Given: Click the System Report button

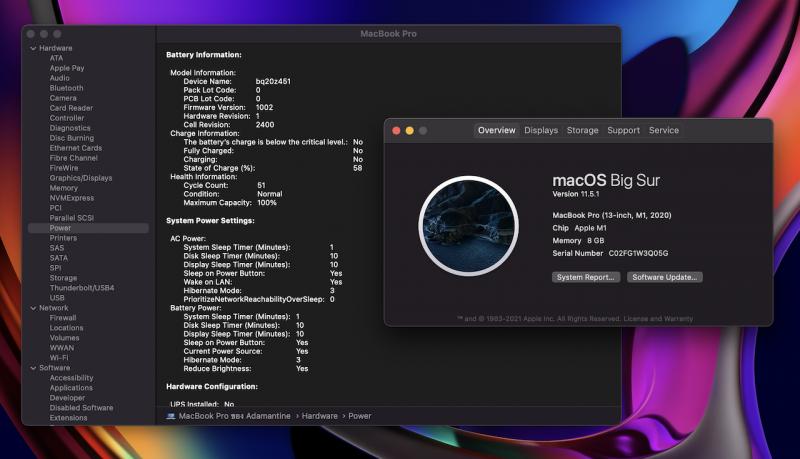Looking at the screenshot, I should (586, 277).
